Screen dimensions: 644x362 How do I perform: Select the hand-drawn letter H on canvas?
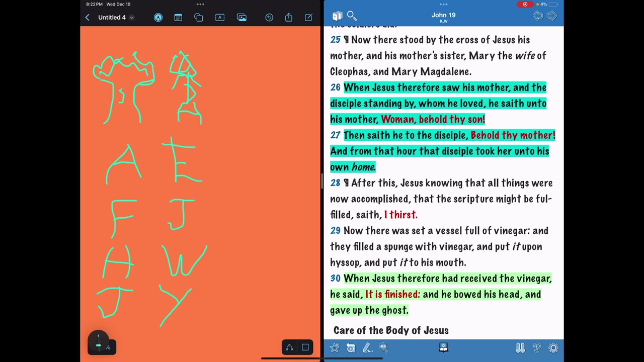pos(118,263)
